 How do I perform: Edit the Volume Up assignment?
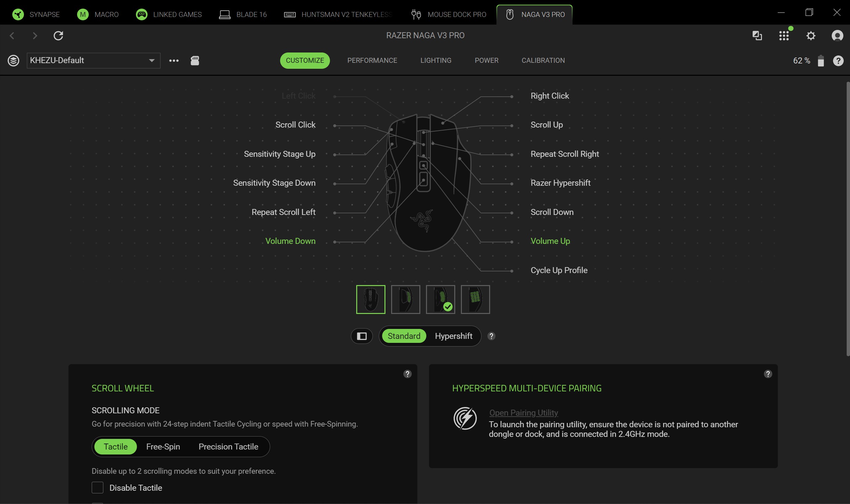(x=550, y=241)
